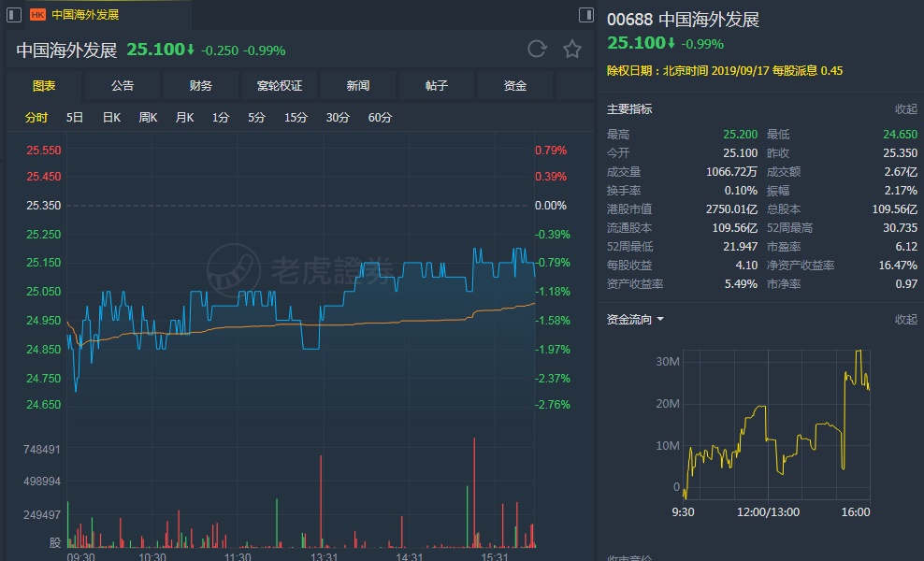Select the 月K chart period
This screenshot has width=924, height=561.
[x=184, y=117]
